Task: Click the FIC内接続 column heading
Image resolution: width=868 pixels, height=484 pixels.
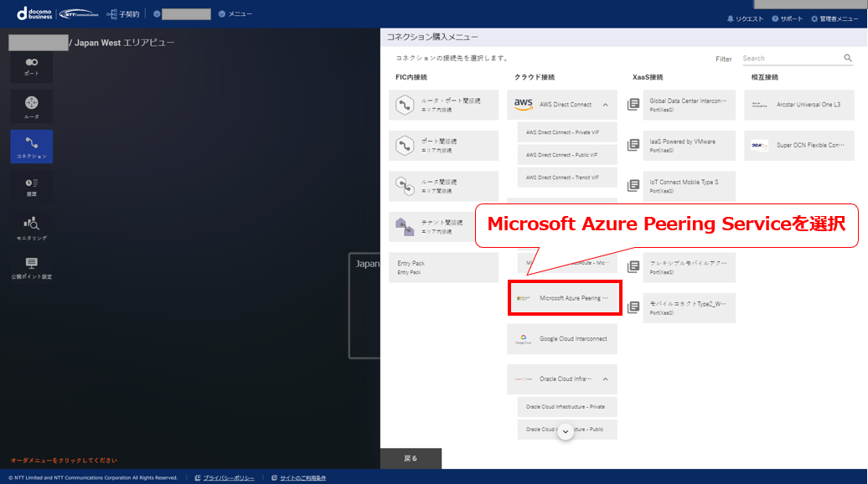Action: click(411, 77)
